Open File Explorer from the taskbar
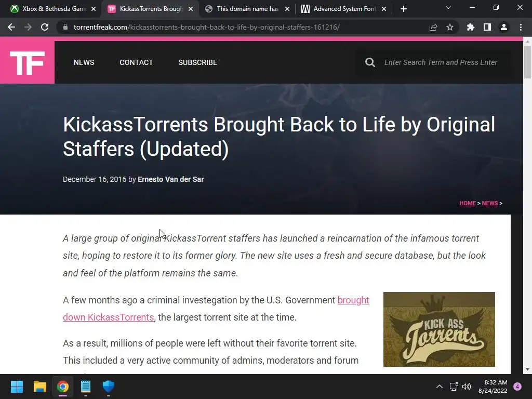Screen dimensions: 532x399 pyautogui.click(x=39, y=387)
